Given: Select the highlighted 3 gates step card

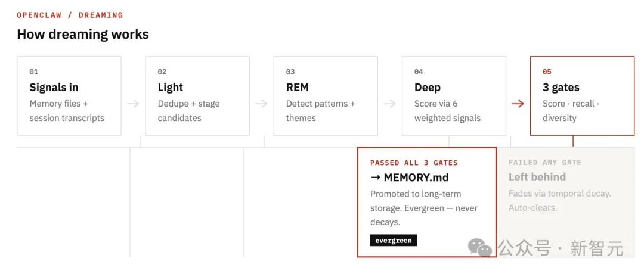Looking at the screenshot, I should coord(582,96).
